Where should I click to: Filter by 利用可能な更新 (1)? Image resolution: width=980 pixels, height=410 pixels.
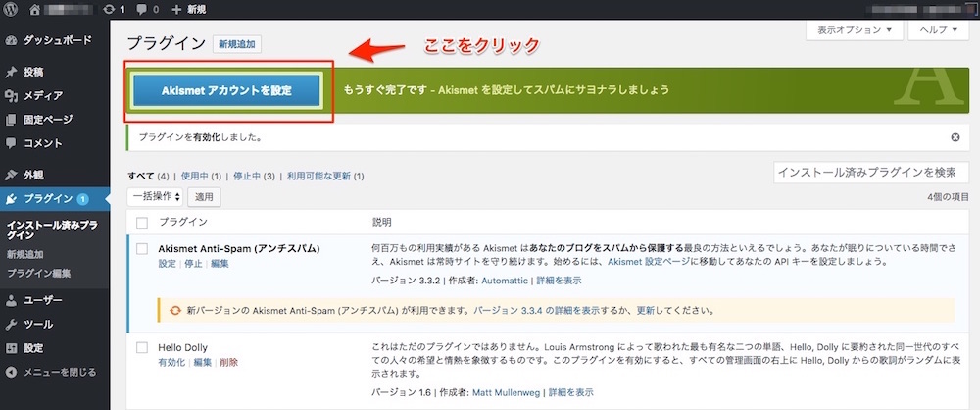click(325, 177)
